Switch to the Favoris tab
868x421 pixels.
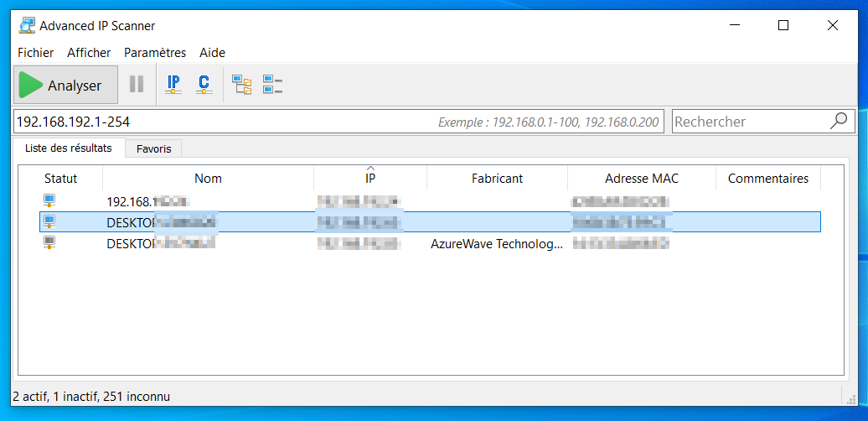point(154,149)
